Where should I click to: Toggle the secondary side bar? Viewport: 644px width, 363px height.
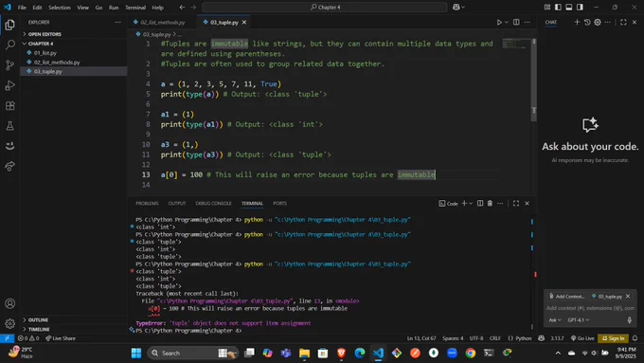pos(580,7)
